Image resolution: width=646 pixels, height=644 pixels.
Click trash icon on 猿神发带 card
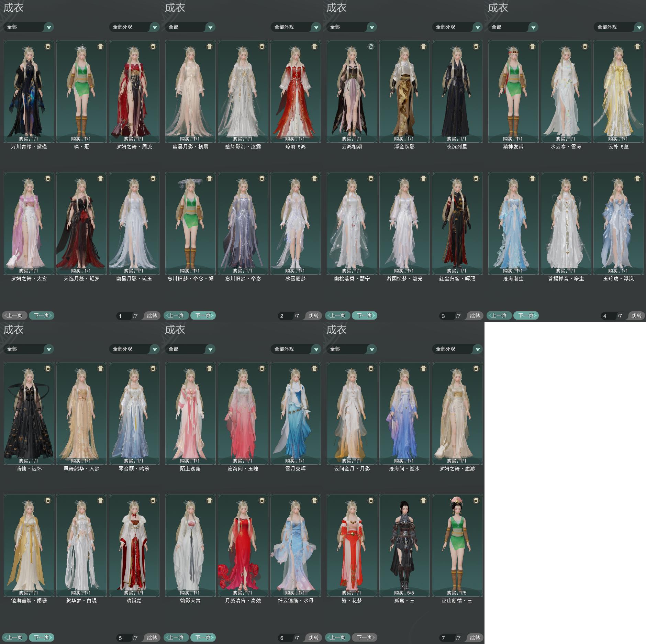pos(533,46)
